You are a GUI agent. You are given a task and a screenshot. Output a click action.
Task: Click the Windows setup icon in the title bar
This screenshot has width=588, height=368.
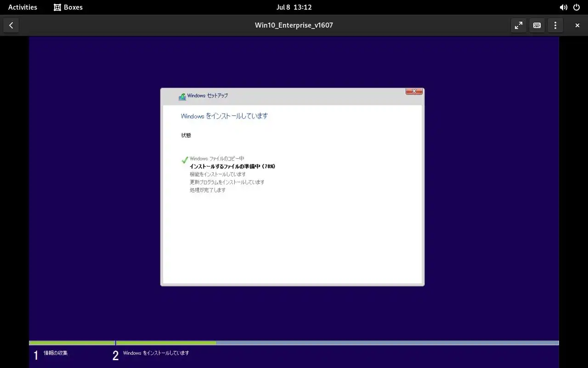click(182, 96)
